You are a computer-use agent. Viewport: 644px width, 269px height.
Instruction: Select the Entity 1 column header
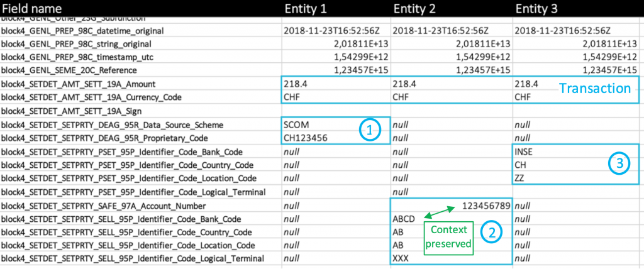tap(306, 8)
